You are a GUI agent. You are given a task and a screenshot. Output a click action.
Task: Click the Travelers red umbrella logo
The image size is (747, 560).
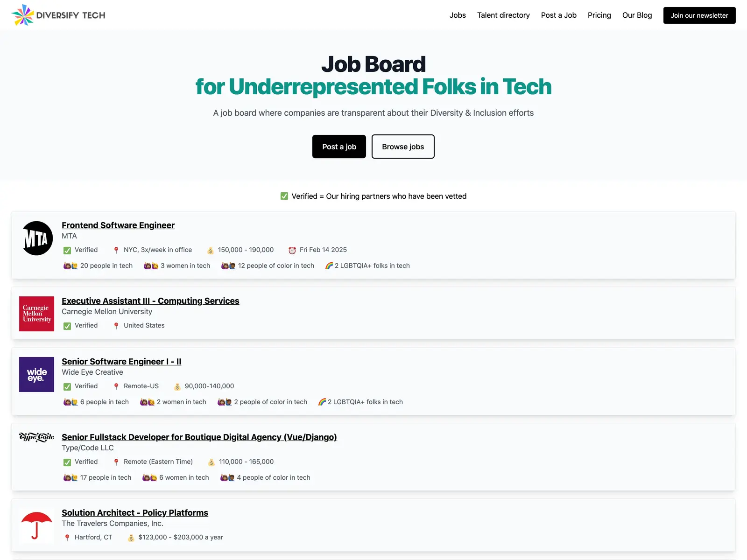pyautogui.click(x=36, y=525)
